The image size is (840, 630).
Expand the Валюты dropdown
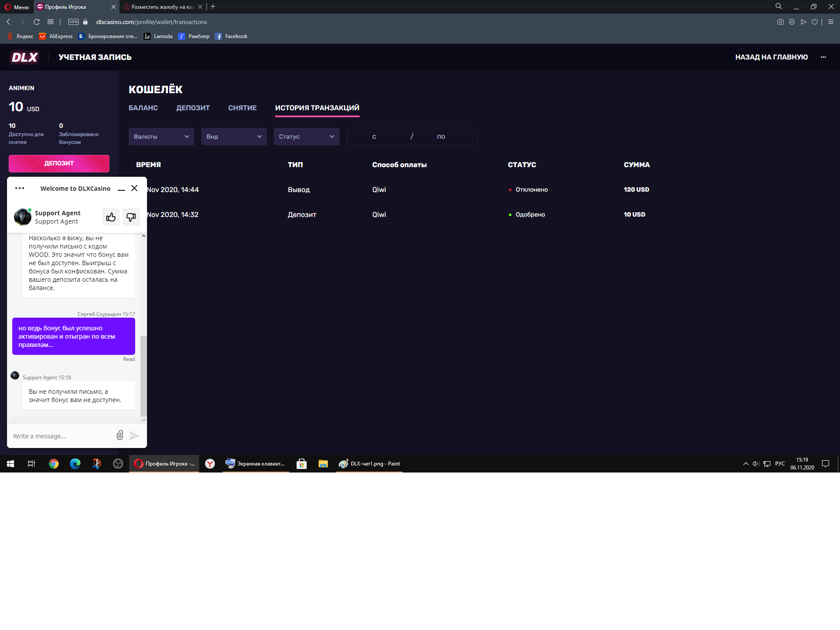coord(161,136)
